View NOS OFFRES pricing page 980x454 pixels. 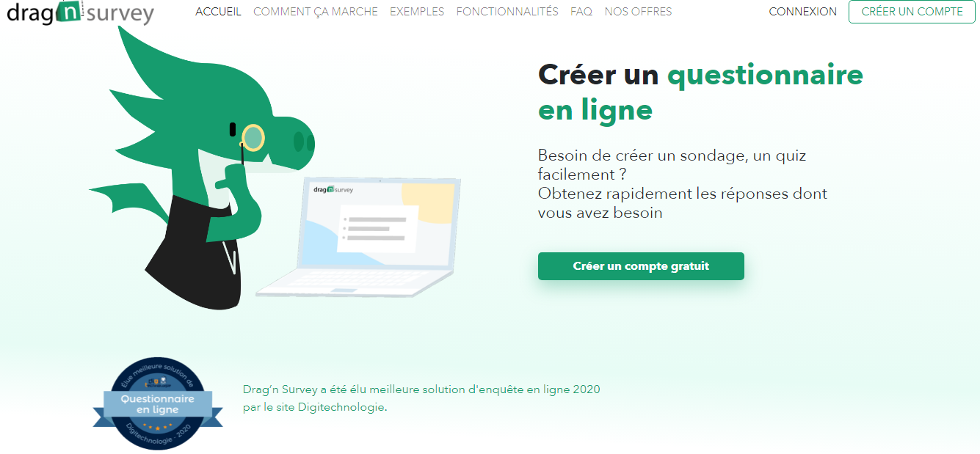[638, 12]
